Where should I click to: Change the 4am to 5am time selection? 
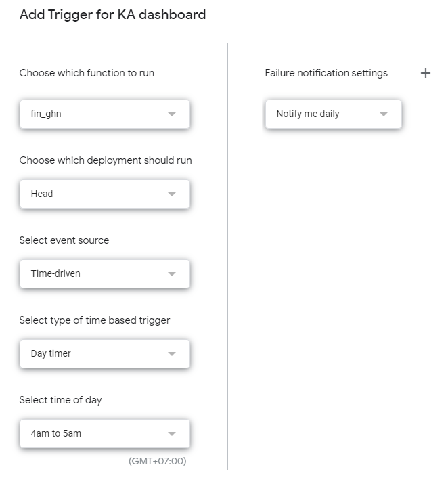(x=104, y=434)
